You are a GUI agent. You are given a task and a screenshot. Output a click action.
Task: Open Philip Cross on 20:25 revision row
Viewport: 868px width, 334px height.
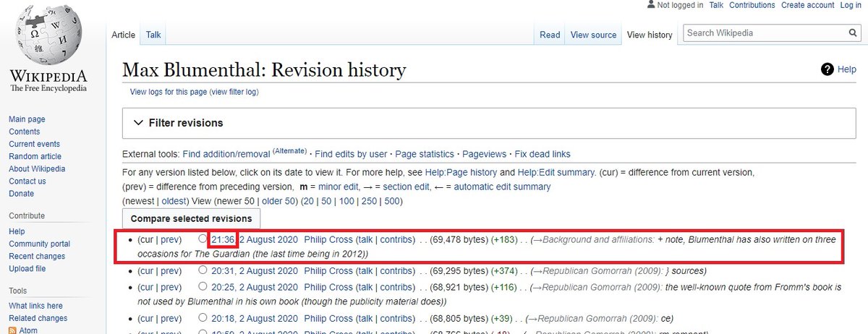(x=328, y=287)
